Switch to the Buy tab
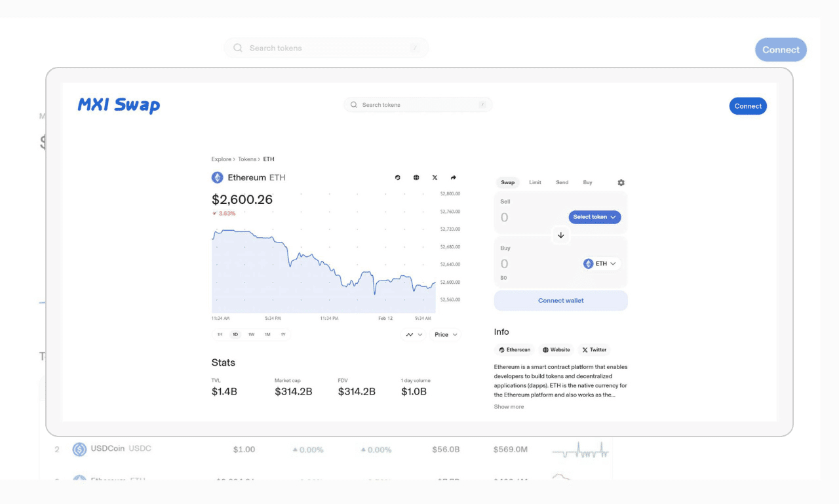This screenshot has width=839, height=504. (587, 182)
